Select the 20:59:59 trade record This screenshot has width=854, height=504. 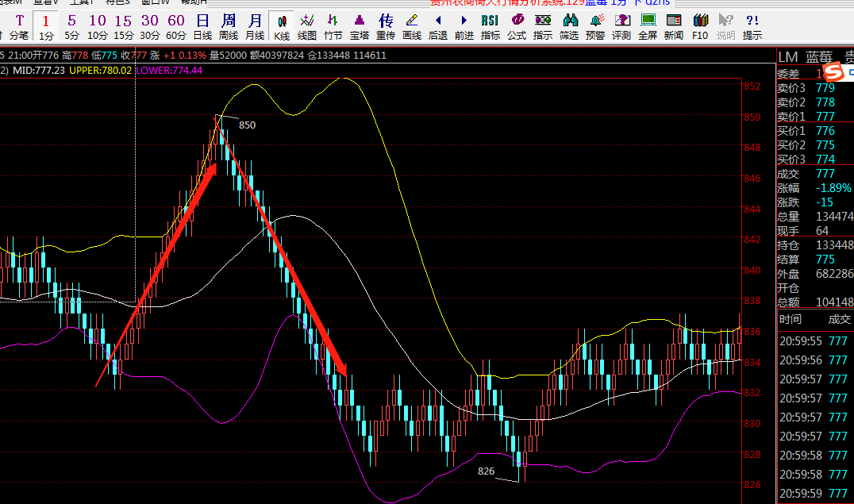(x=815, y=494)
